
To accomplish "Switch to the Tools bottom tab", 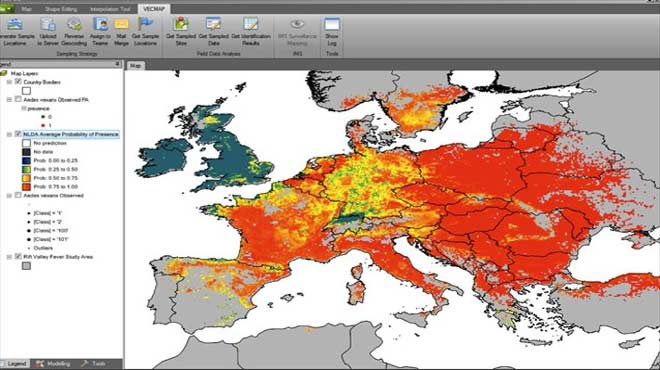I will pos(93,364).
